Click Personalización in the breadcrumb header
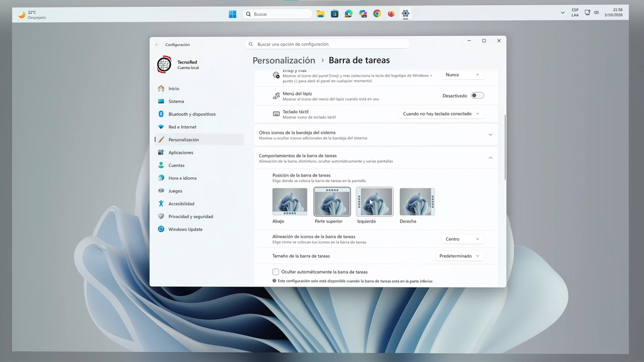Viewport: 644px width, 362px height. pos(284,60)
